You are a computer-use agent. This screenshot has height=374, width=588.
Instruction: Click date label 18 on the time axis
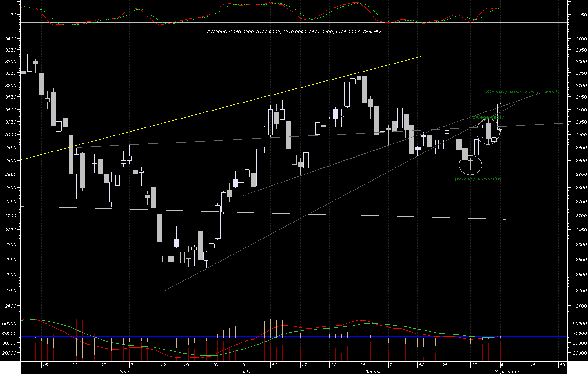562,365
